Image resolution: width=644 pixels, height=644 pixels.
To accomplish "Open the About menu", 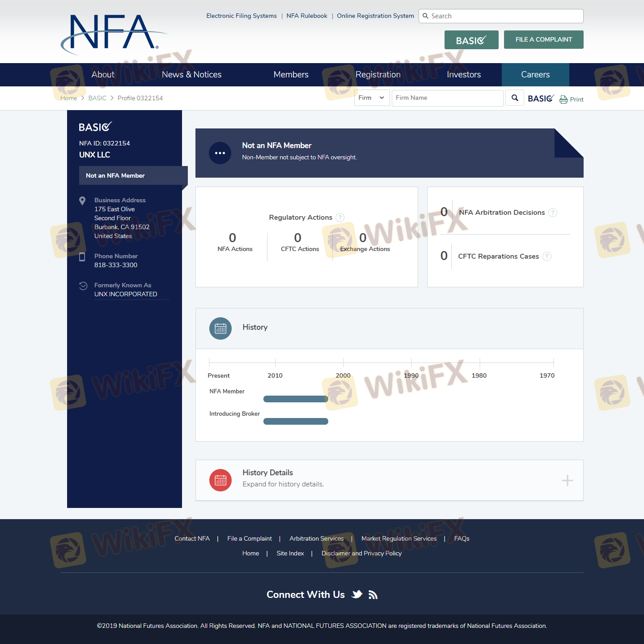I will (103, 75).
